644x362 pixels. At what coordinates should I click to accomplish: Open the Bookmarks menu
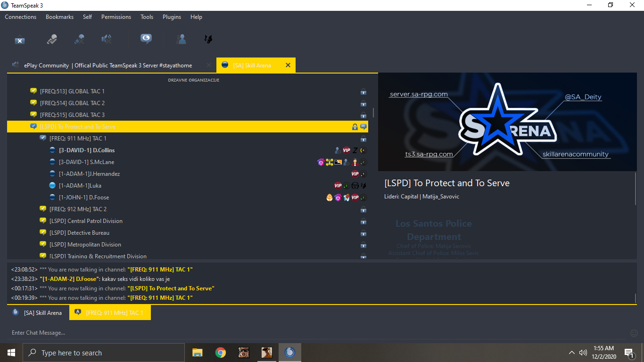[x=59, y=17]
